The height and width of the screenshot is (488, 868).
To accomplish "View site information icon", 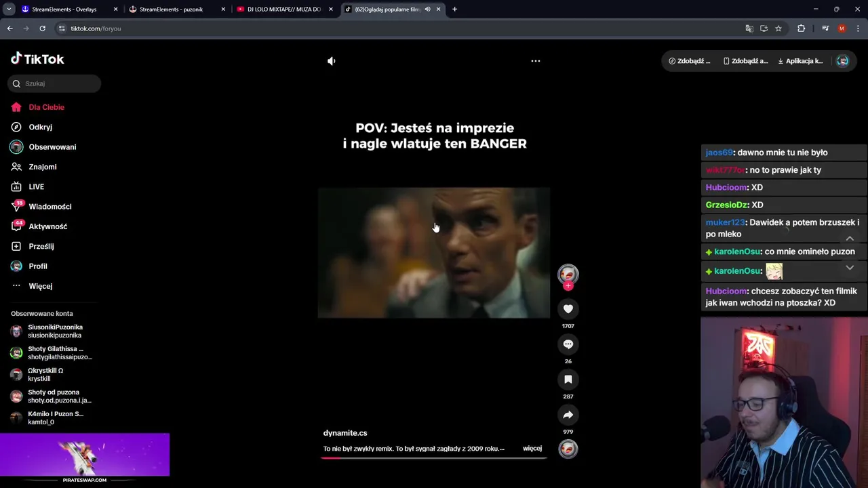I will 62,28.
